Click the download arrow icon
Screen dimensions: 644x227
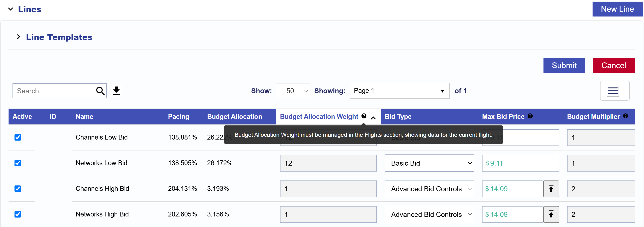(116, 91)
